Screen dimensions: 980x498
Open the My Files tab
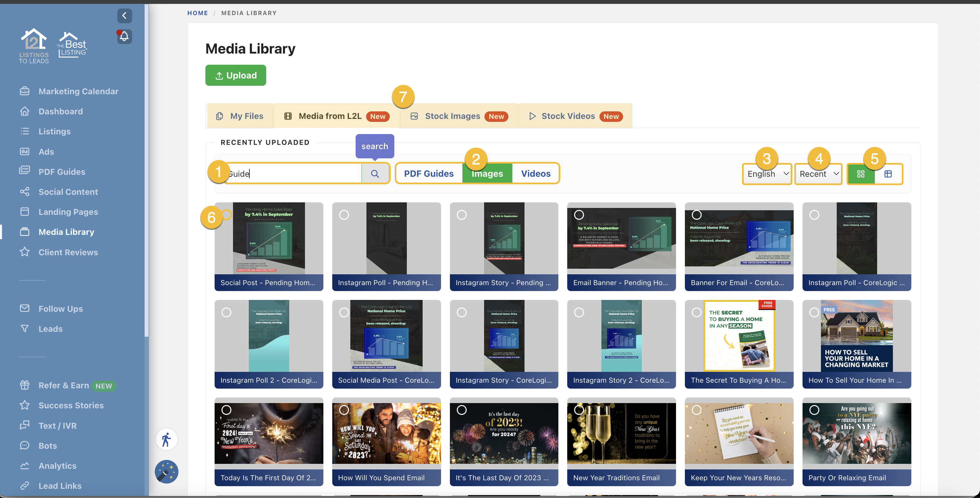pos(240,116)
